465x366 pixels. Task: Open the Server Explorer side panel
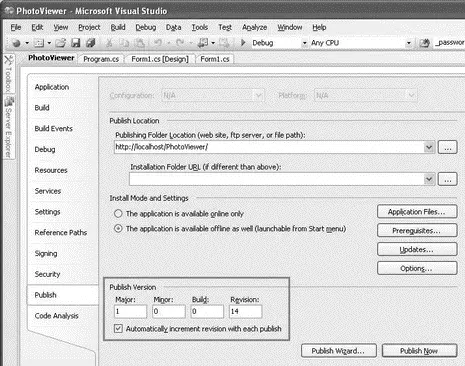click(x=9, y=127)
